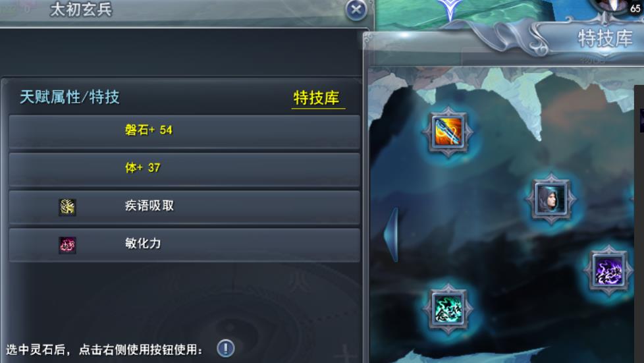Click the blue crystal ornament at top
644x363 pixels.
(450, 9)
